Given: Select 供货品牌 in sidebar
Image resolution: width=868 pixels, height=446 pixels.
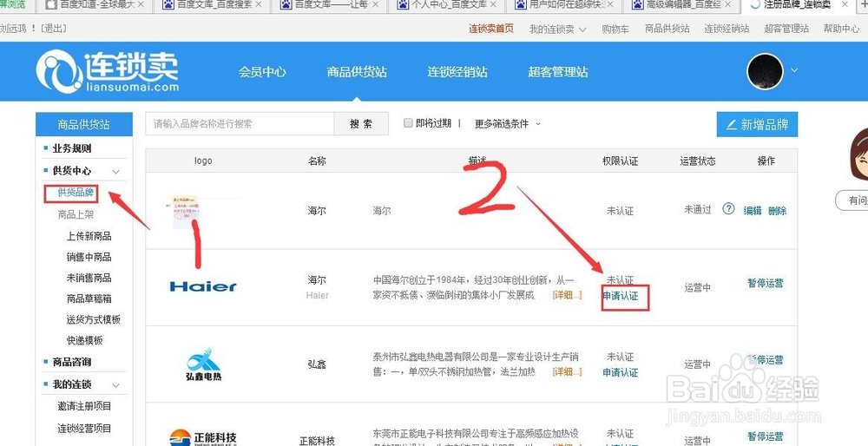Looking at the screenshot, I should (76, 193).
